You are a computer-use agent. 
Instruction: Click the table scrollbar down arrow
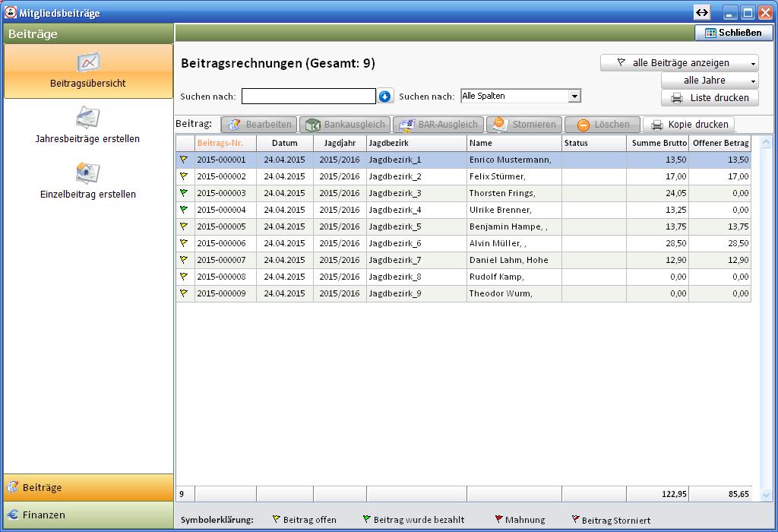tap(767, 495)
